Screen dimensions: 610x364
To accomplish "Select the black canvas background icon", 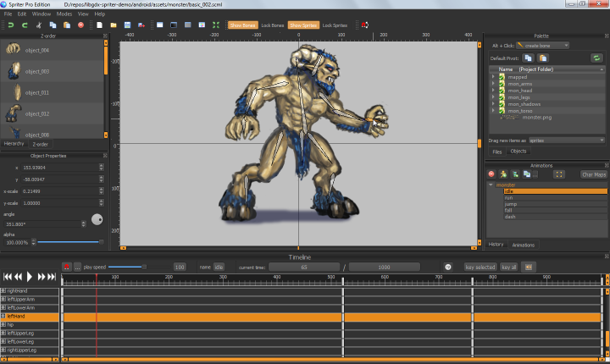I will tap(174, 25).
